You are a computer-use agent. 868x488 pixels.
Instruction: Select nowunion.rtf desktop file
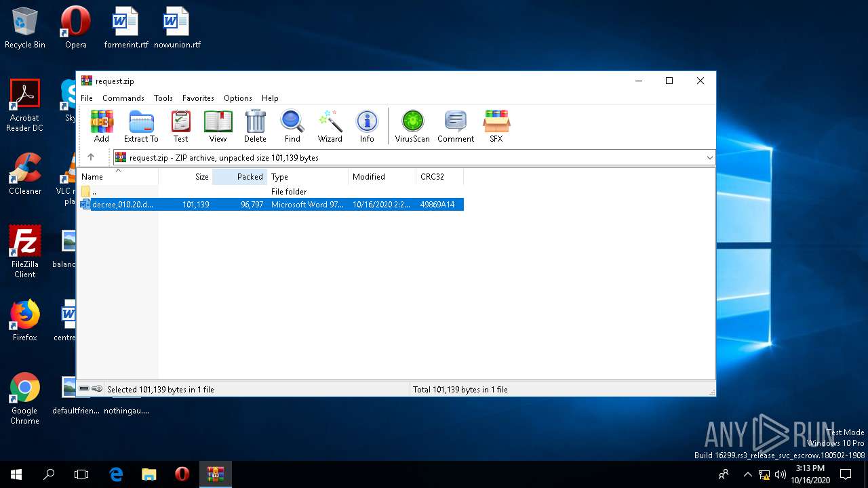click(177, 27)
